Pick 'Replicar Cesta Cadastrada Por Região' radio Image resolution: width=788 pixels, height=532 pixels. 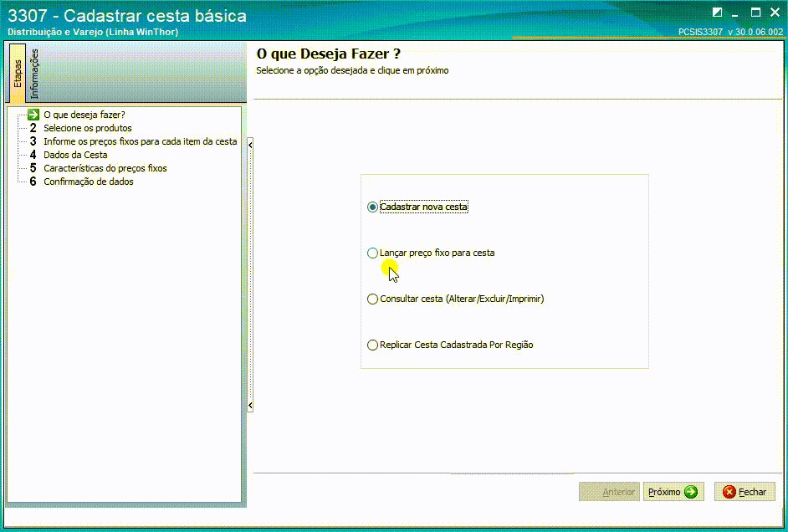(x=450, y=345)
